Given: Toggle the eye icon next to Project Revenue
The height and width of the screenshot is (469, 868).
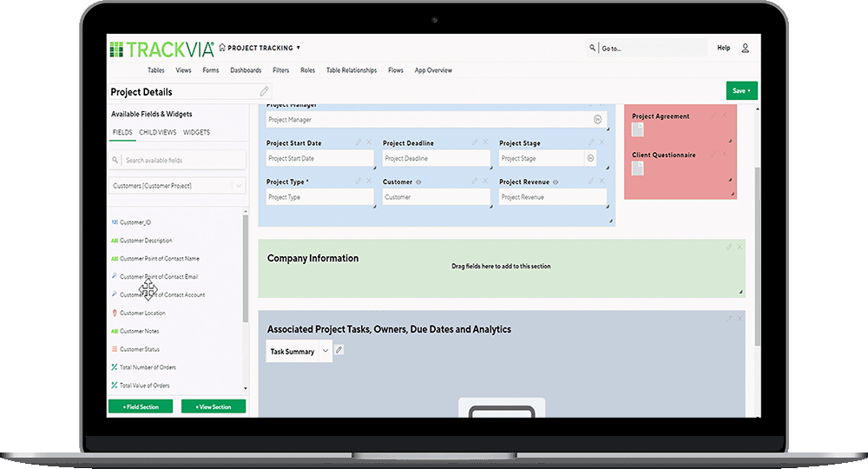Looking at the screenshot, I should coord(556,182).
